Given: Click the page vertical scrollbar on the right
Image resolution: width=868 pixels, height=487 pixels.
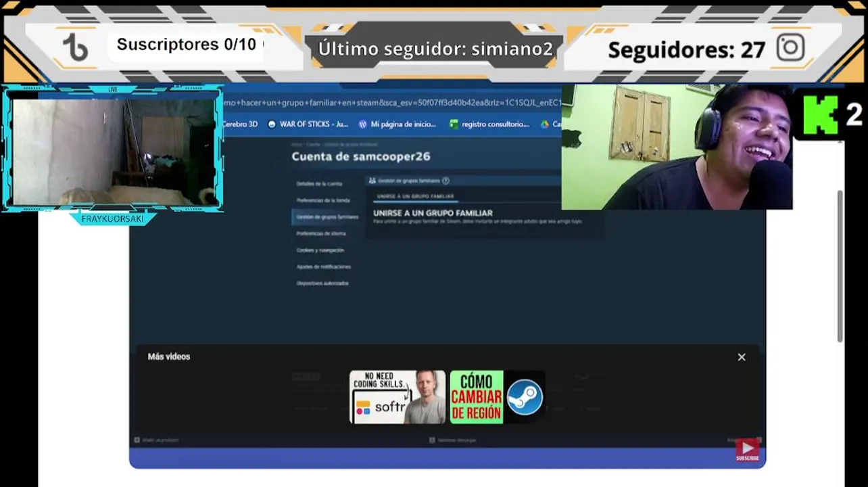Looking at the screenshot, I should [840, 266].
